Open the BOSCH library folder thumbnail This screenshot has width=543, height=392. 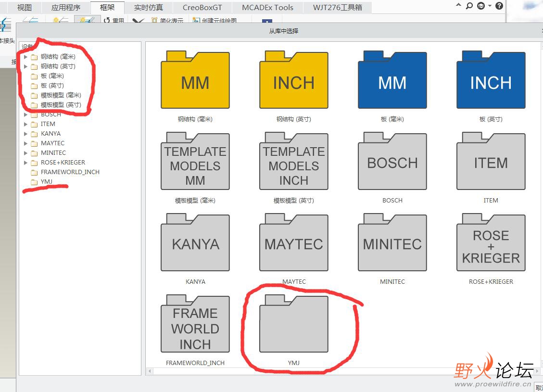click(392, 161)
